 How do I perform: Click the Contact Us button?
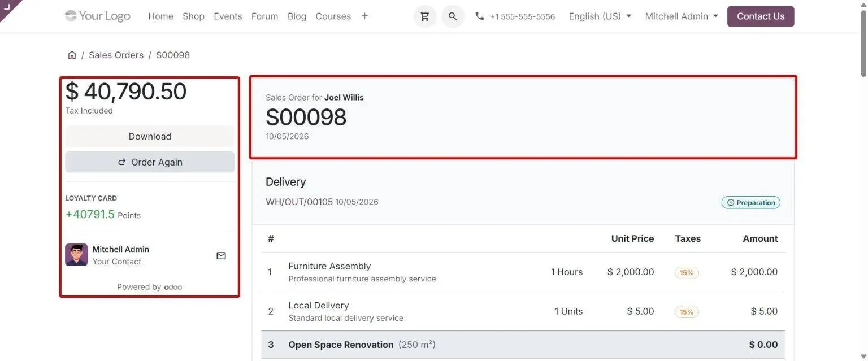pos(760,16)
